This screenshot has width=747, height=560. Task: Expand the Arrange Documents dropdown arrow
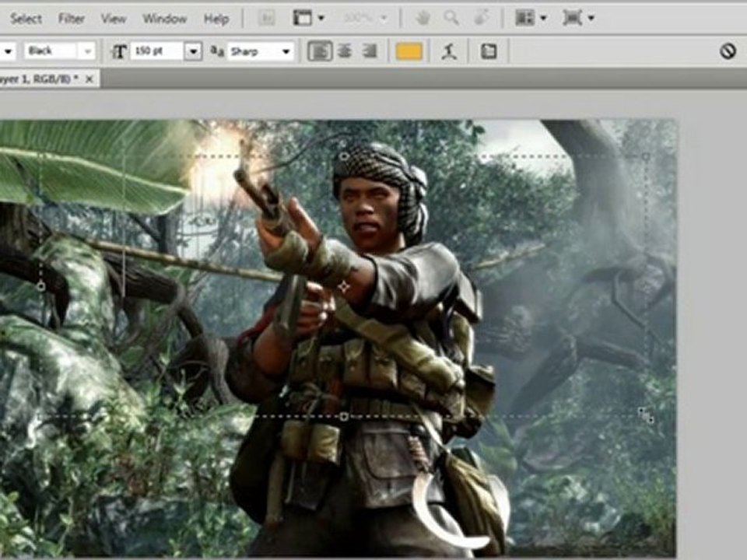tap(544, 18)
